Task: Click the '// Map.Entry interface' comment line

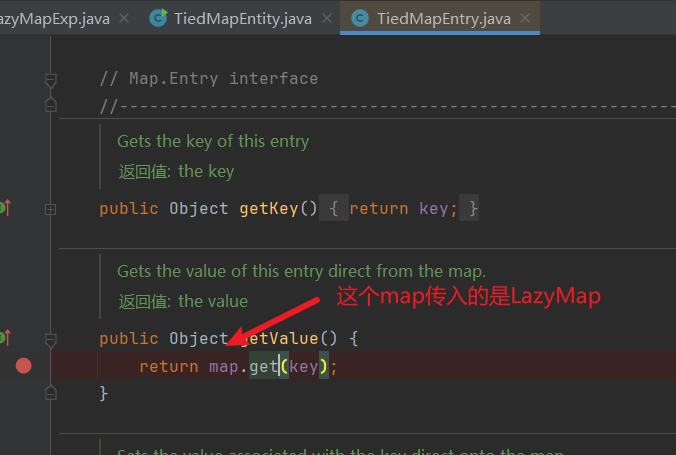Action: tap(209, 78)
